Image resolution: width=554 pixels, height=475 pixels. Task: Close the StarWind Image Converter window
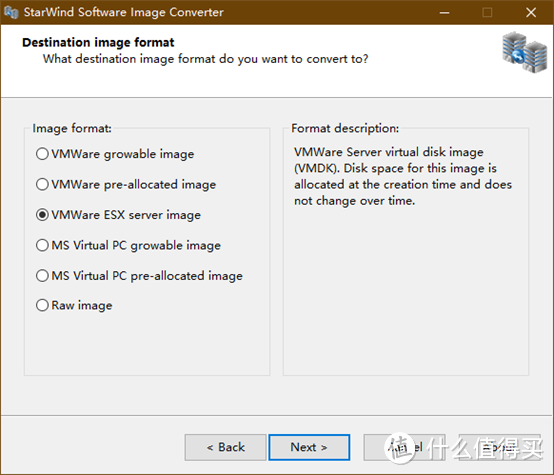click(531, 13)
